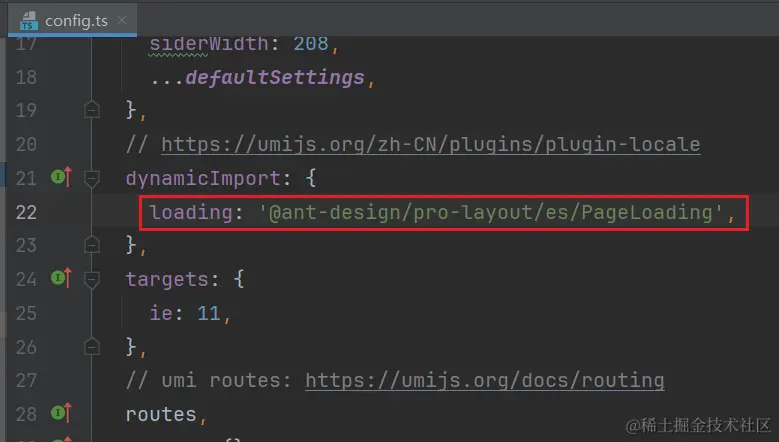
Task: Click implements gutter icon on line 28
Action: click(62, 413)
